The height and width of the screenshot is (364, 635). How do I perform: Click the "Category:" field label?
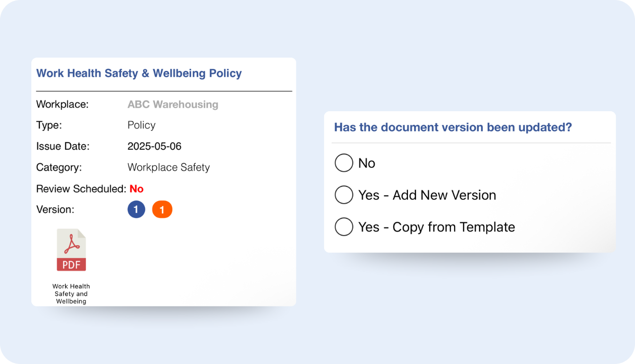tap(59, 167)
